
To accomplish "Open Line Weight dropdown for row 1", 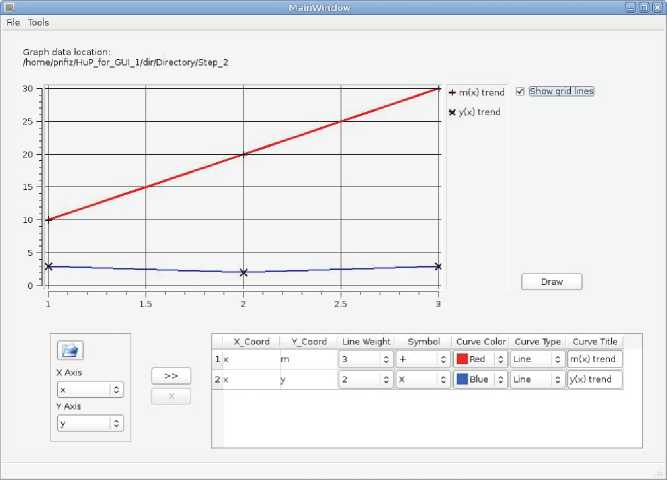I will [366, 358].
